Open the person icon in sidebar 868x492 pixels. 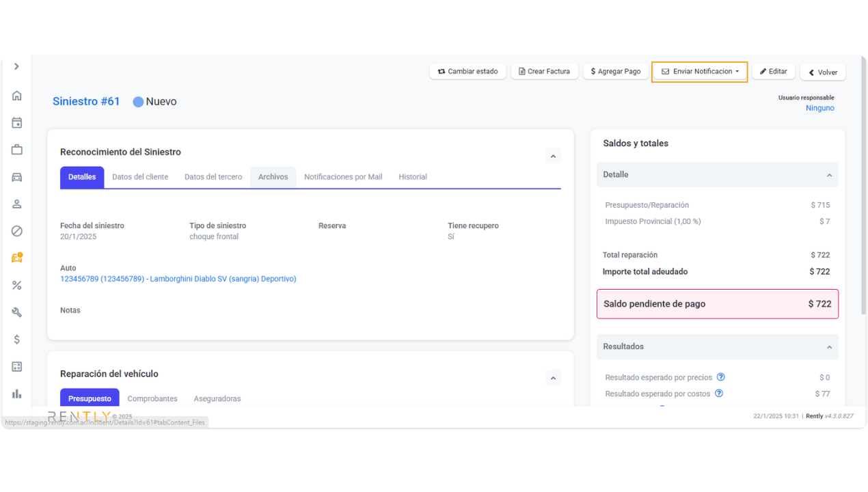pyautogui.click(x=17, y=204)
